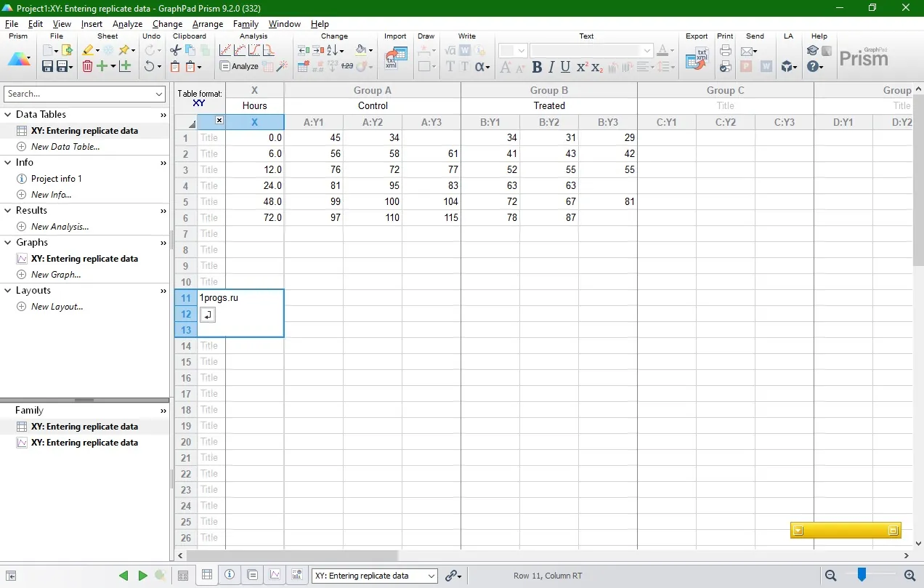Open the sheet selector dropdown in status bar
The width and height of the screenshot is (924, 588).
431,576
